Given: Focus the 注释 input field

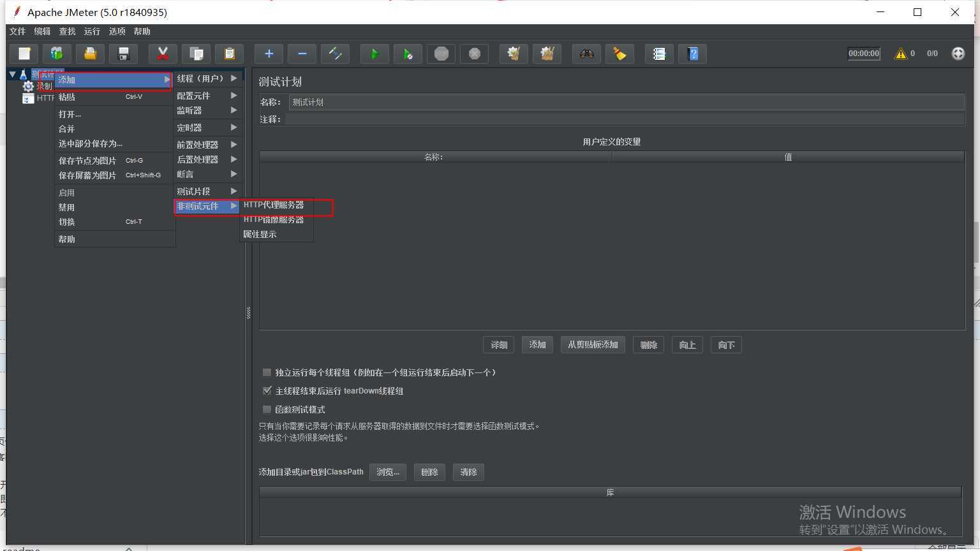Looking at the screenshot, I should (x=625, y=119).
